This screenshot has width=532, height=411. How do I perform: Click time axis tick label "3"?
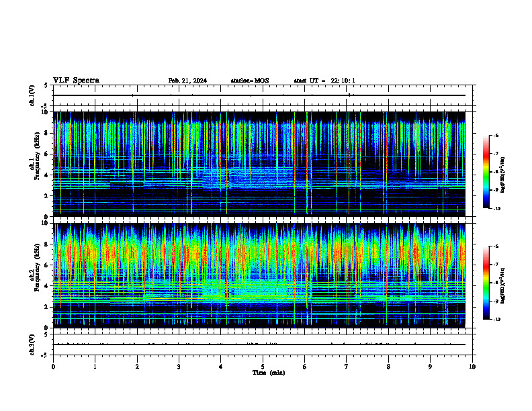[179, 367]
